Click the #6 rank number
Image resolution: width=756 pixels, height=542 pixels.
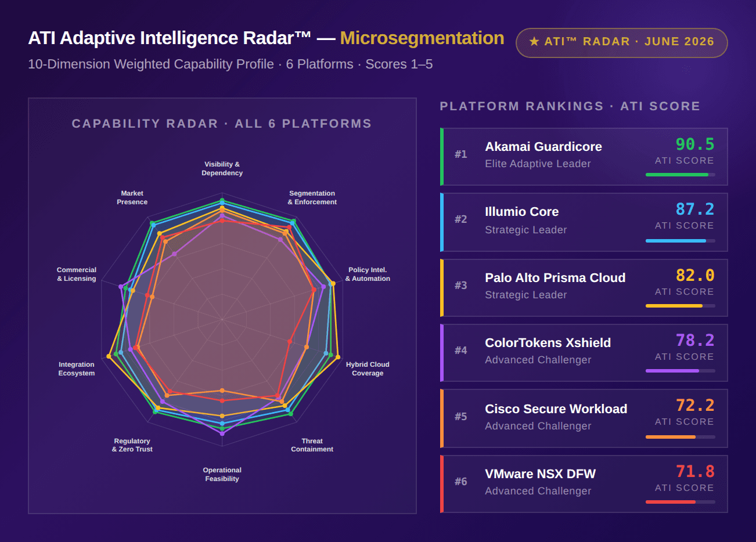click(461, 482)
